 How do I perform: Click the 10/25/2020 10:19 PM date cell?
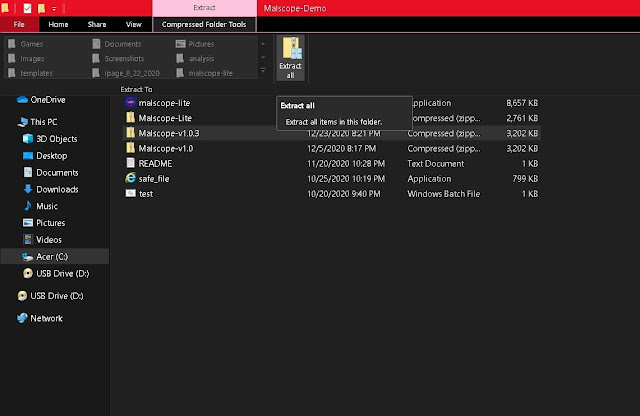[x=346, y=178]
